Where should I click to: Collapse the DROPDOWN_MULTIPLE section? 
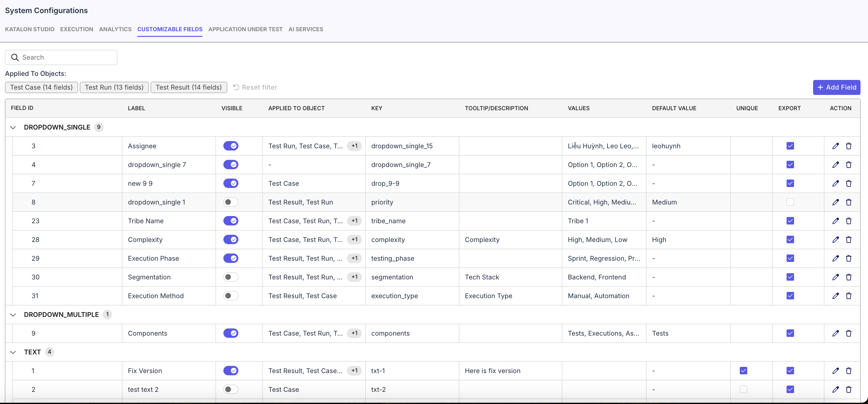pos(13,314)
